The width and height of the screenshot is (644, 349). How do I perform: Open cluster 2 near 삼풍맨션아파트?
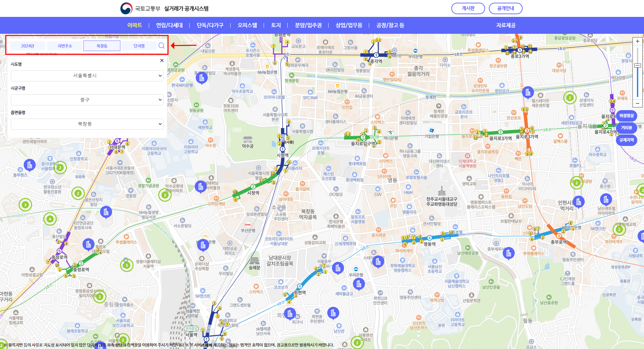click(x=357, y=343)
